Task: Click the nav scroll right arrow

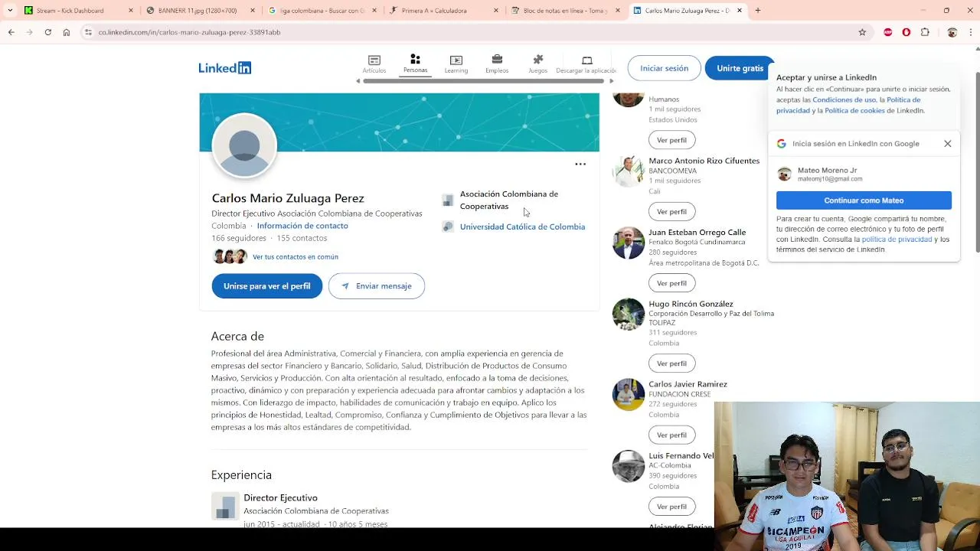Action: tap(611, 81)
